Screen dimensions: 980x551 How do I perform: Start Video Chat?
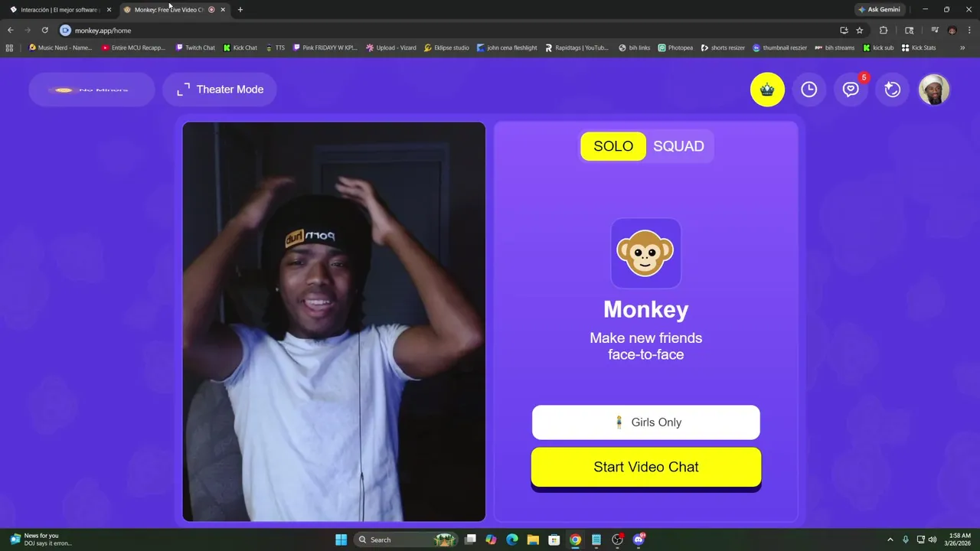click(646, 467)
